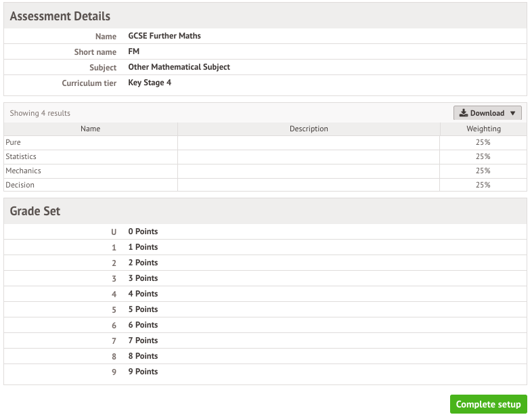Click the Assessment Details heading

[60, 16]
